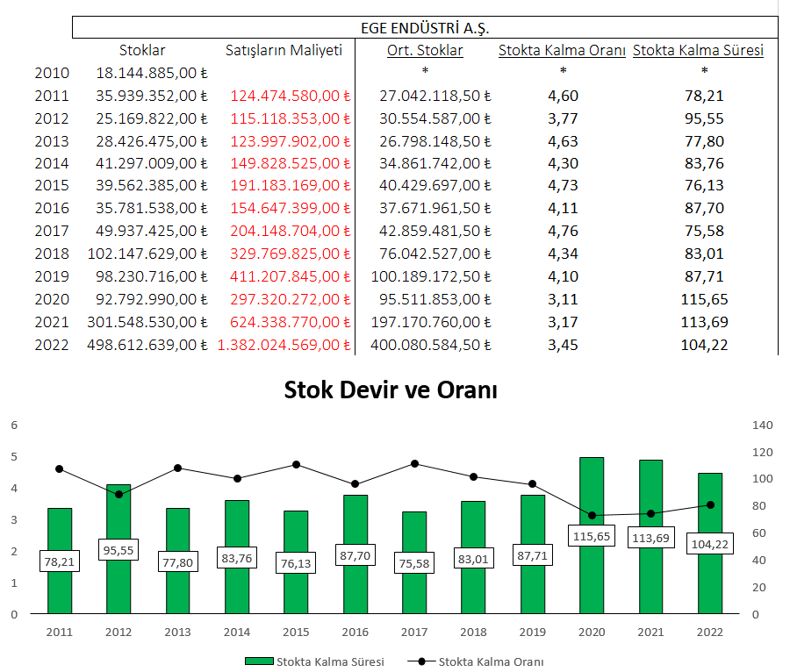790x672 pixels.
Task: Select the Satışların Maliyeti column header
Action: (x=284, y=50)
